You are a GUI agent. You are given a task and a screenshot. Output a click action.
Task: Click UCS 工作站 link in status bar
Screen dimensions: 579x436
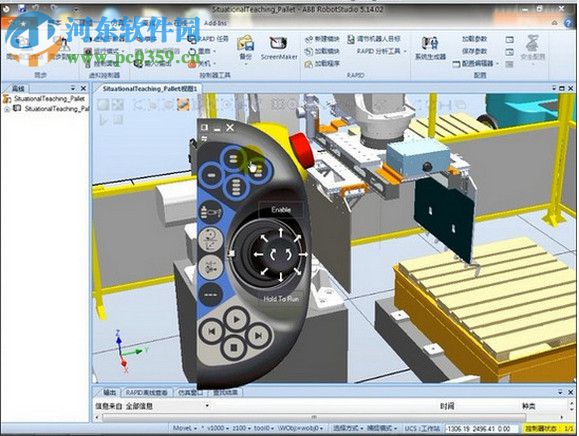(422, 428)
